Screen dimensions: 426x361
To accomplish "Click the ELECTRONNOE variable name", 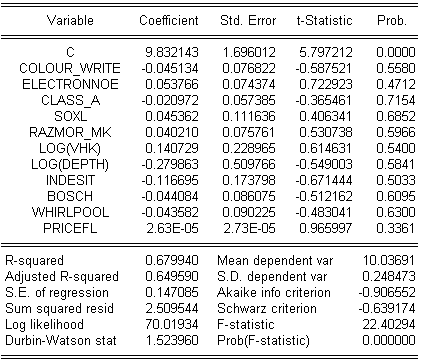I will (x=70, y=84).
